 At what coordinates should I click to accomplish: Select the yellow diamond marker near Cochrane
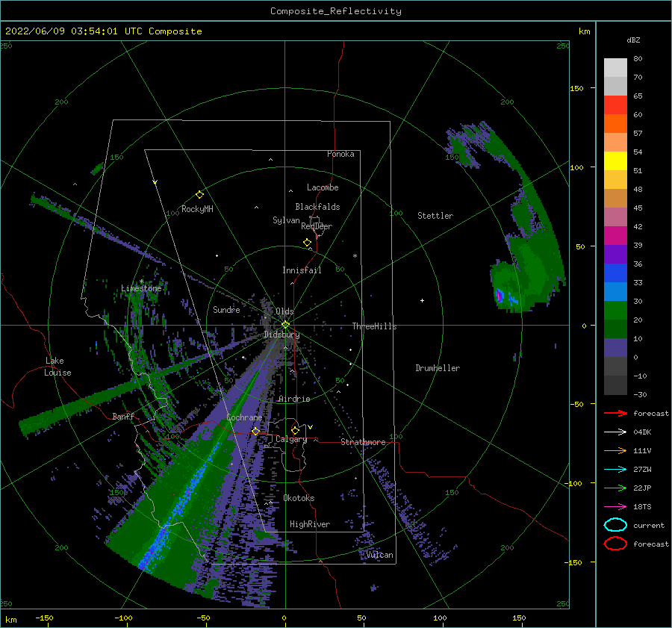[x=255, y=431]
